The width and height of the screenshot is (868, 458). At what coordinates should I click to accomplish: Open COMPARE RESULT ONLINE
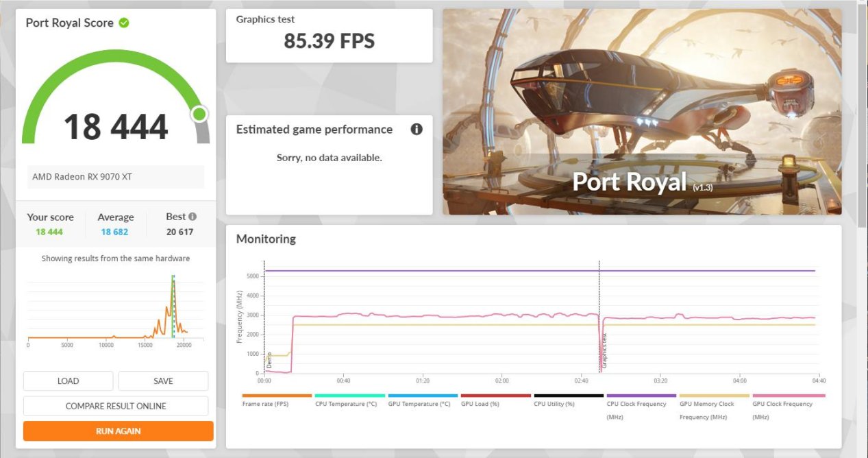(116, 406)
